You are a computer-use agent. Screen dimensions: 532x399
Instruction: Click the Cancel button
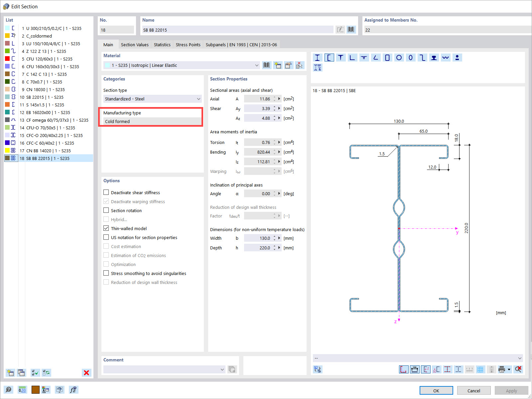474,390
